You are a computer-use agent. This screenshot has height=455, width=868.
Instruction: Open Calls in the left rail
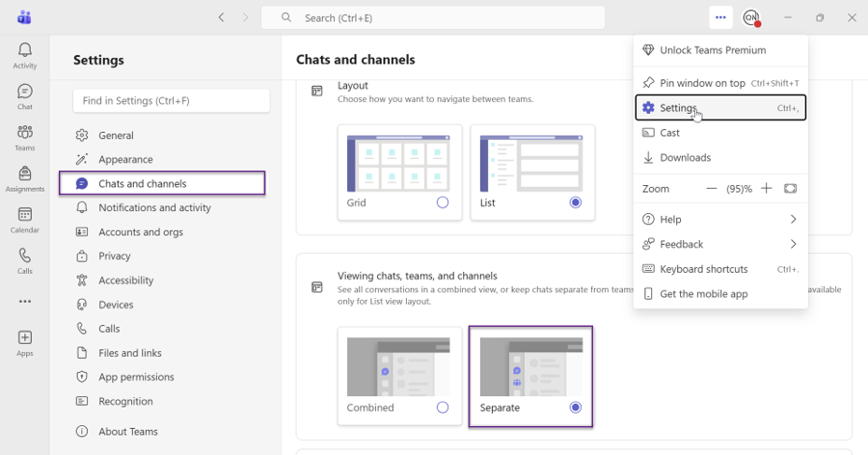coord(25,261)
